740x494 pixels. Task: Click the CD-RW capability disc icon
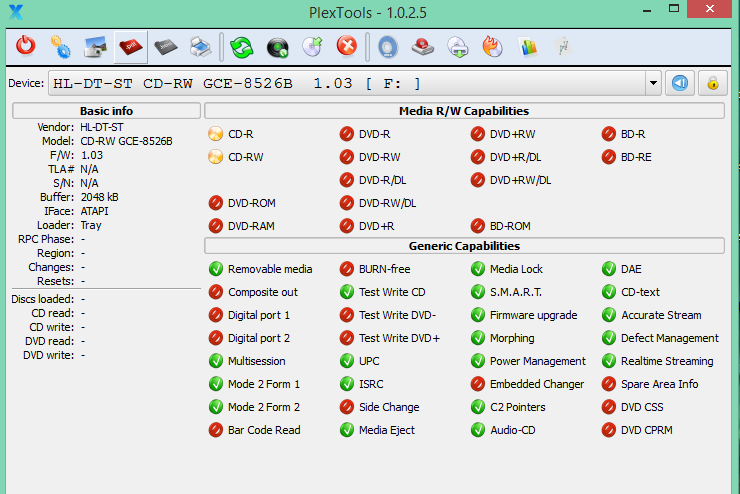[216, 157]
